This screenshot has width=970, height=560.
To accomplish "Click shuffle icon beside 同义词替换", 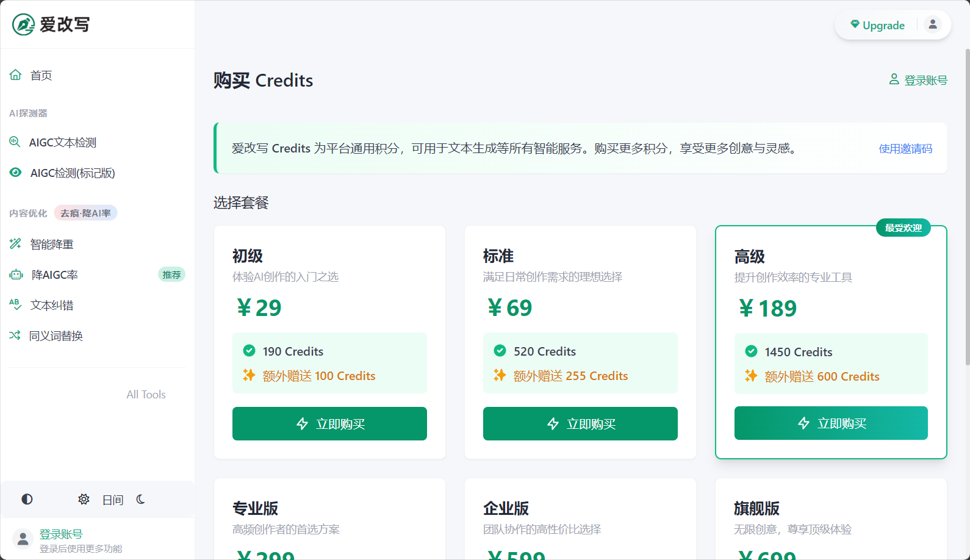I will coord(15,335).
